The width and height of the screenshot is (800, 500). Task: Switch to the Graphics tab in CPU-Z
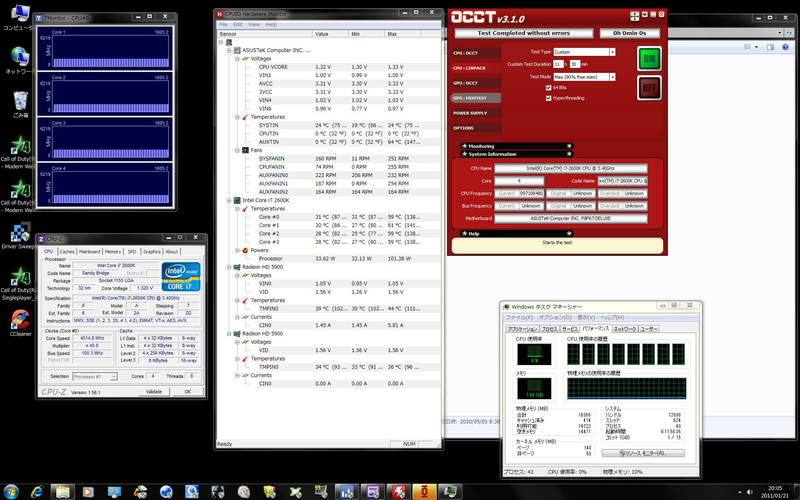(152, 252)
